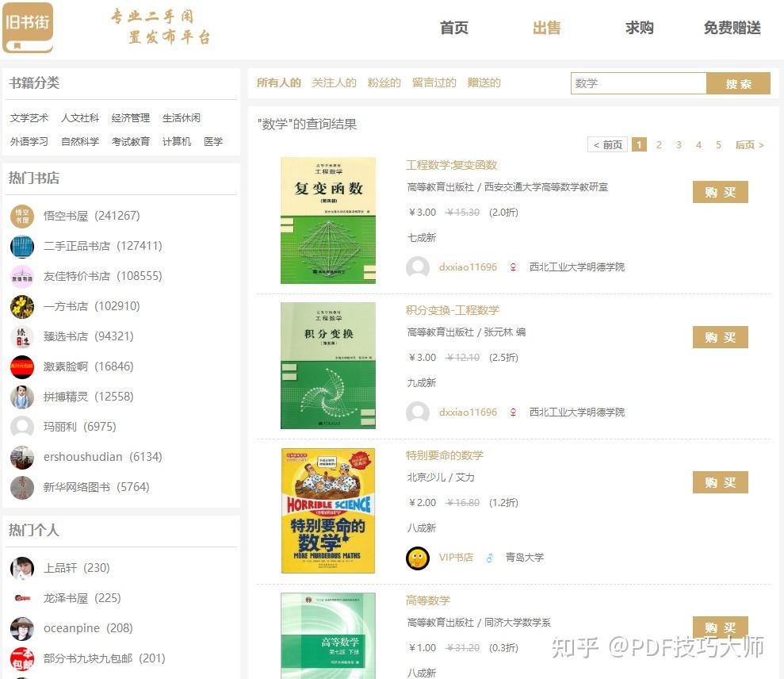Buy 工程数学:复变函数 with 购买 button
Screen dimensions: 784x679
[x=721, y=192]
